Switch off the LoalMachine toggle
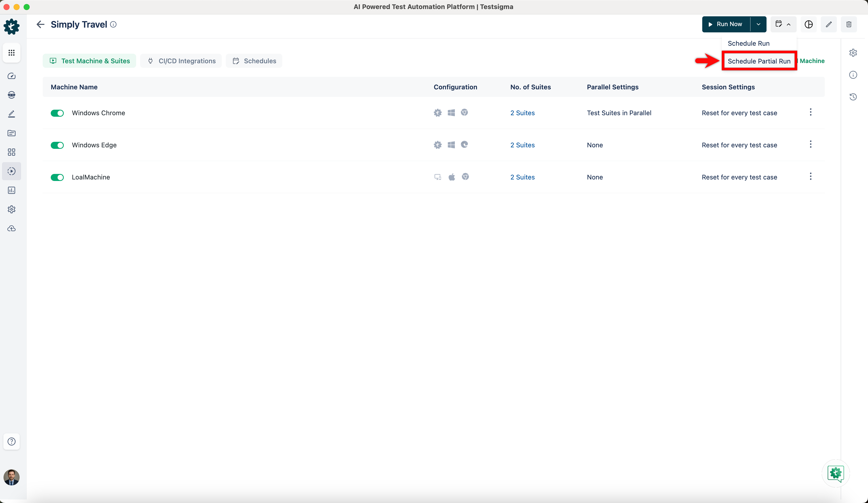The height and width of the screenshot is (503, 868). pyautogui.click(x=57, y=177)
